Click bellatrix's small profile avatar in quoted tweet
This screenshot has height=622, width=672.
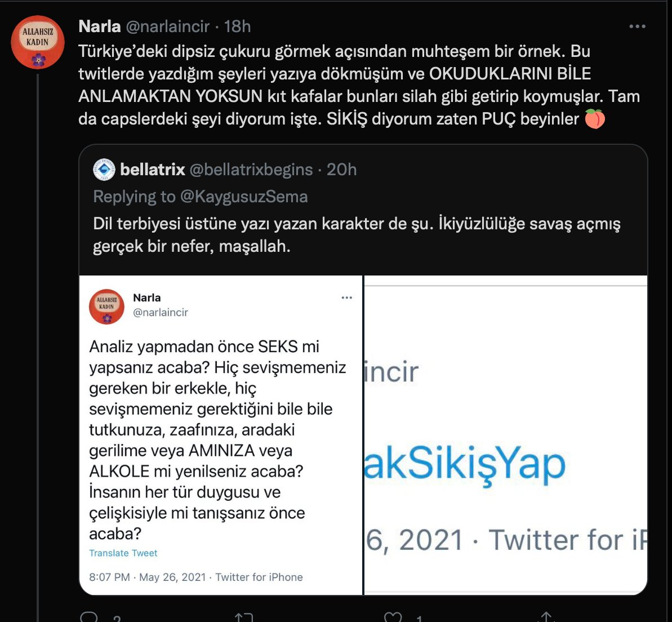pyautogui.click(x=104, y=170)
